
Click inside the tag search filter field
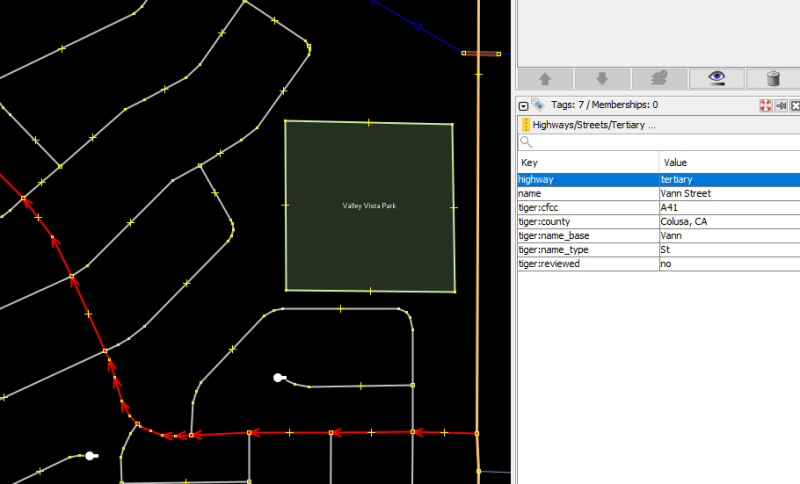[x=659, y=142]
